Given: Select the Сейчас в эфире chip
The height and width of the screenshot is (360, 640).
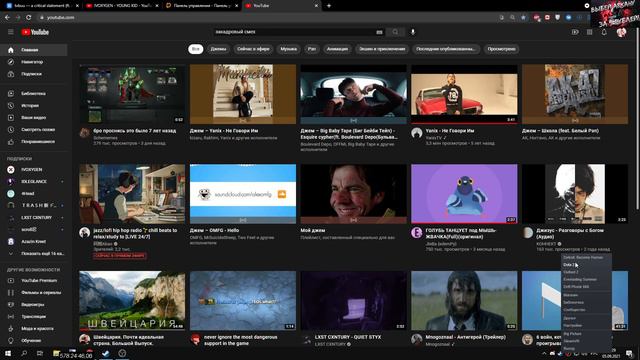Looking at the screenshot, I should [253, 49].
